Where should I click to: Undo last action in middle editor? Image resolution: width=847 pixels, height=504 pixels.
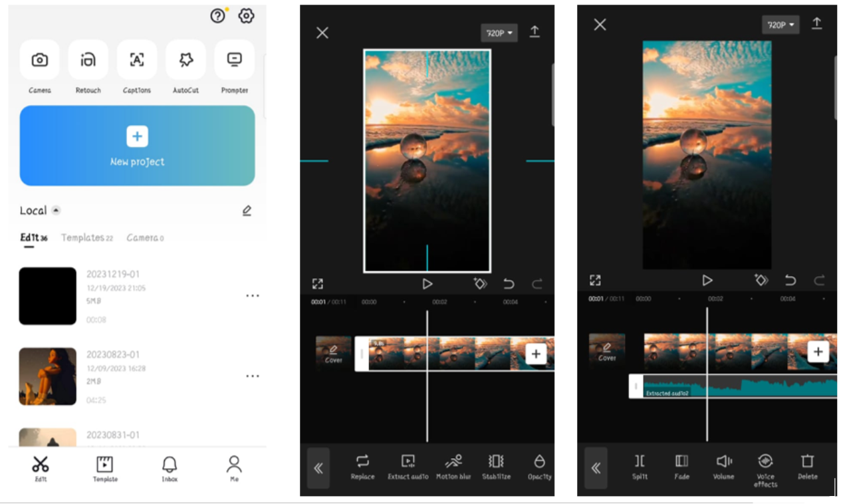[509, 284]
